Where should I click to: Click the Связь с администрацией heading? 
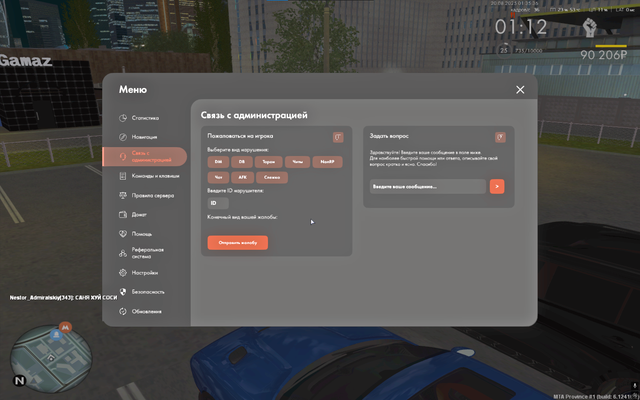[254, 116]
